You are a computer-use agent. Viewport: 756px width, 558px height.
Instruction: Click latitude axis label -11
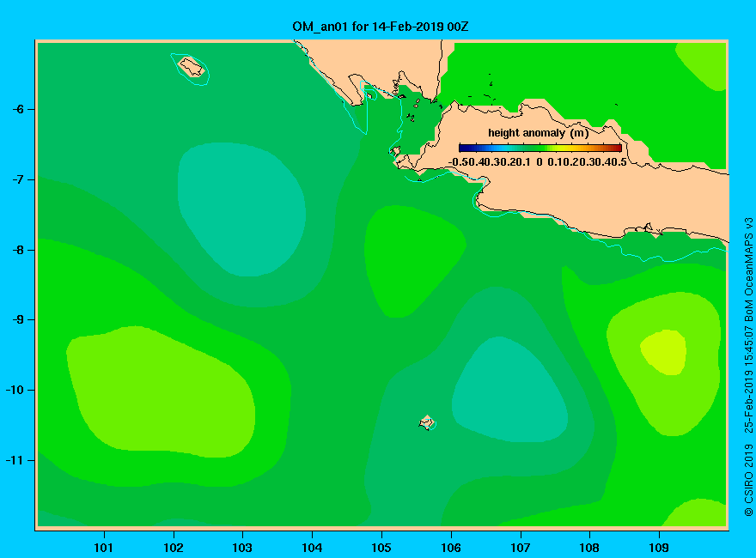click(x=15, y=460)
